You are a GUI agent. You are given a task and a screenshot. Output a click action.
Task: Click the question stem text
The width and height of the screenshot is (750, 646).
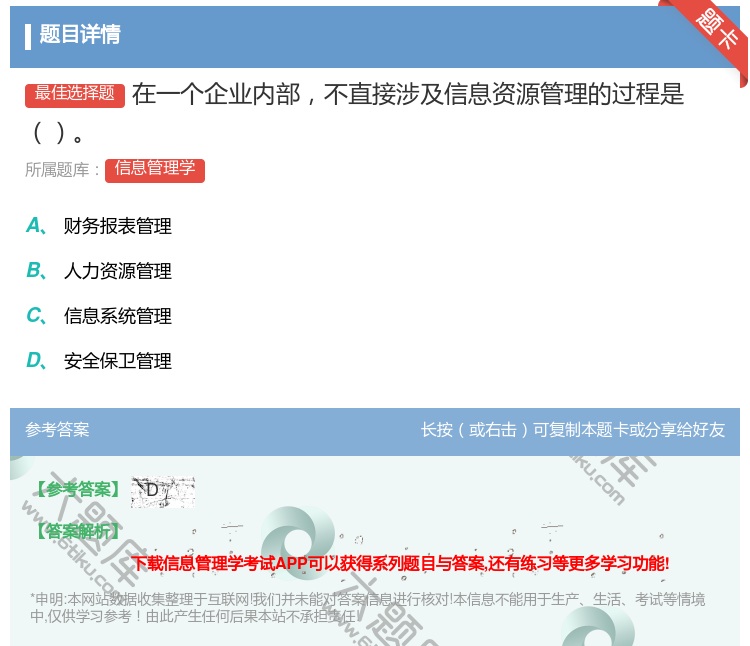pyautogui.click(x=355, y=113)
